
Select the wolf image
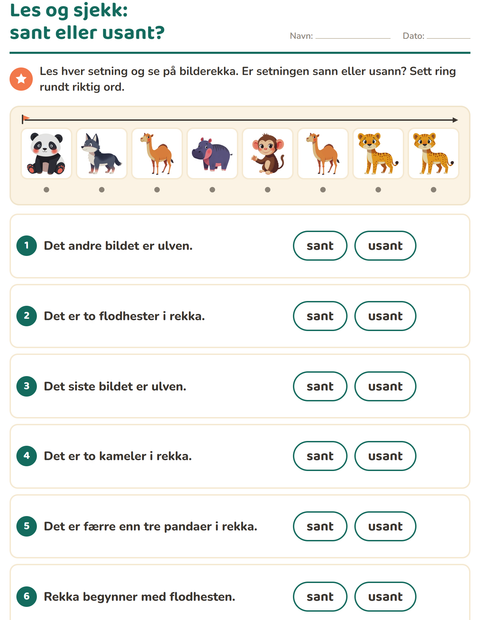click(x=102, y=153)
